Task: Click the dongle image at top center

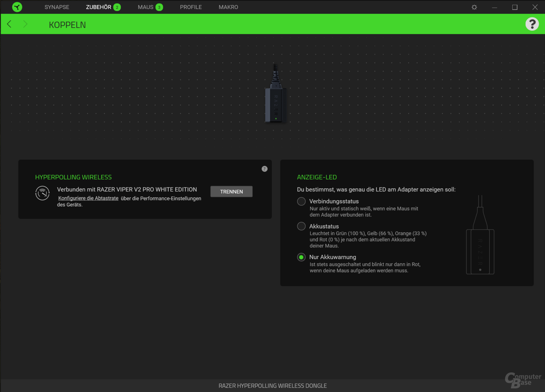Action: click(276, 94)
